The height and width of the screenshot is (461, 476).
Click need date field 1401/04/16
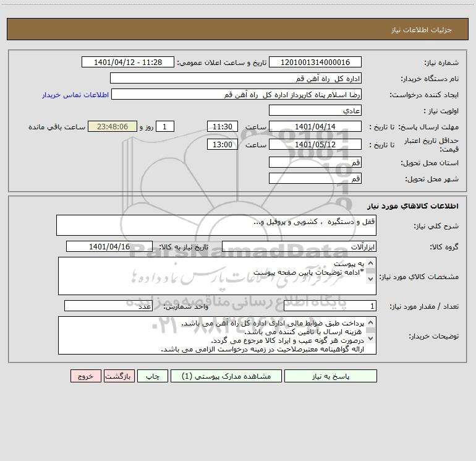[x=109, y=246]
